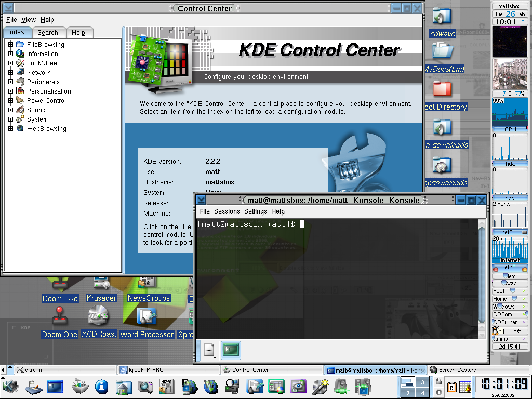Switch to the Help tab in Control Center
The image size is (532, 399).
(x=78, y=33)
